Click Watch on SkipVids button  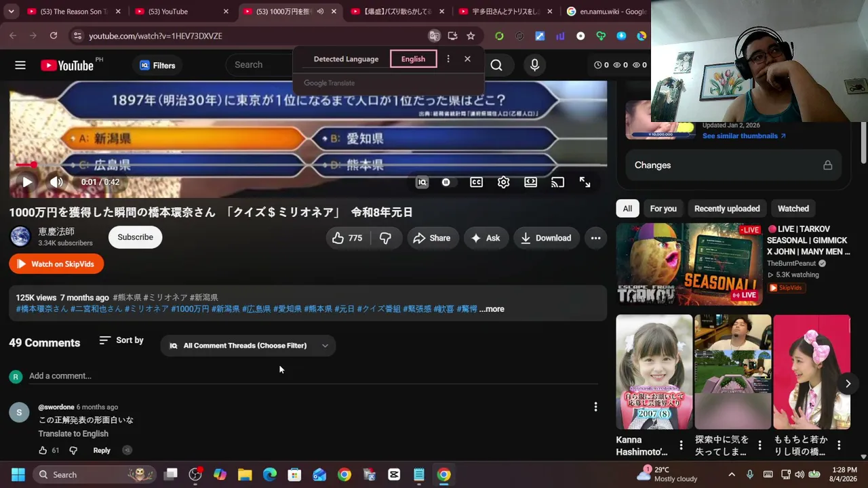pos(56,264)
